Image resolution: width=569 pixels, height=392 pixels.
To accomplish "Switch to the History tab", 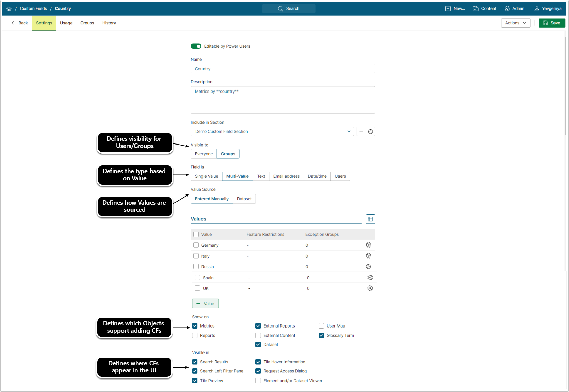I will [x=109, y=23].
